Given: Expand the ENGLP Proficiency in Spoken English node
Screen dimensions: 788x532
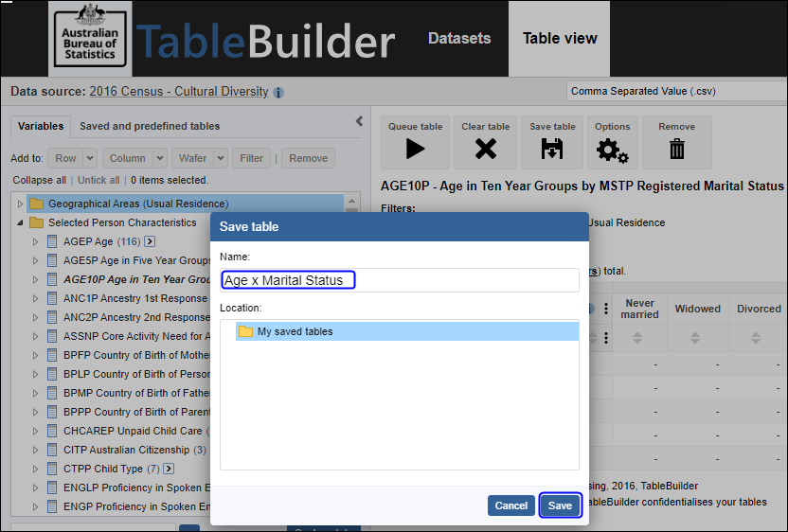Looking at the screenshot, I should point(35,488).
